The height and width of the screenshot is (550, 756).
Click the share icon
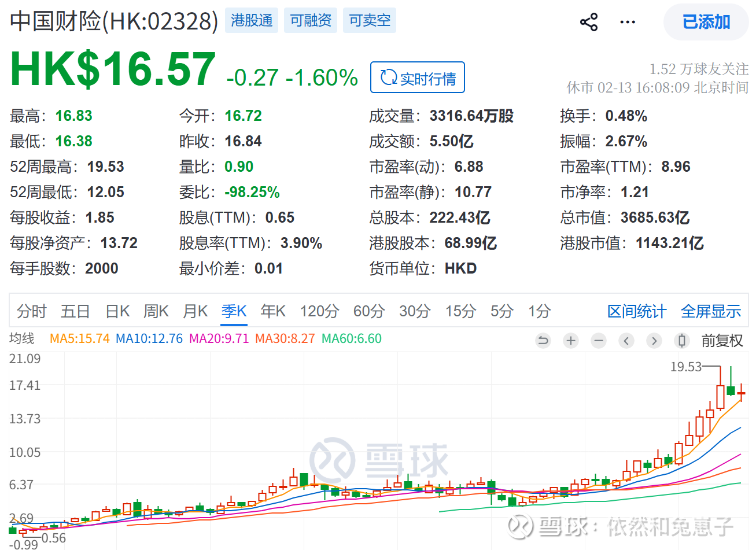[x=589, y=23]
